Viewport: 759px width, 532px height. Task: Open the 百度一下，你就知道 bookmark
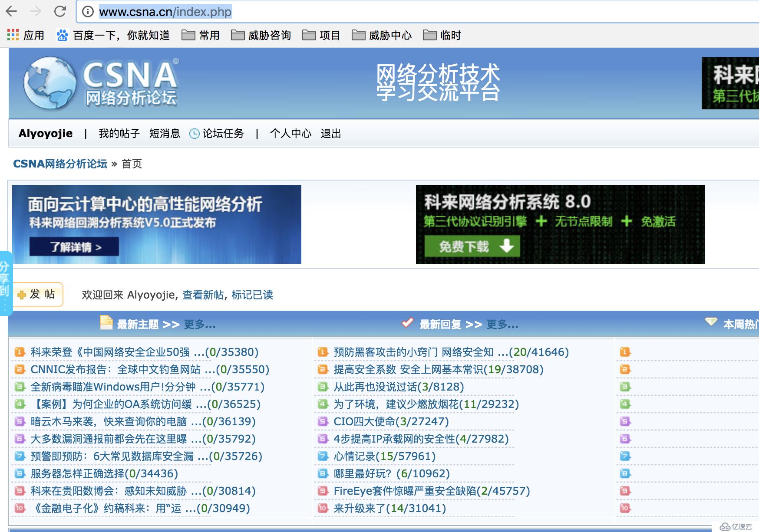pyautogui.click(x=113, y=35)
